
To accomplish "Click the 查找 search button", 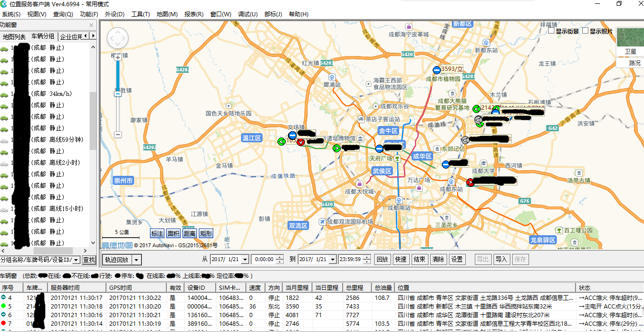I will (x=89, y=260).
